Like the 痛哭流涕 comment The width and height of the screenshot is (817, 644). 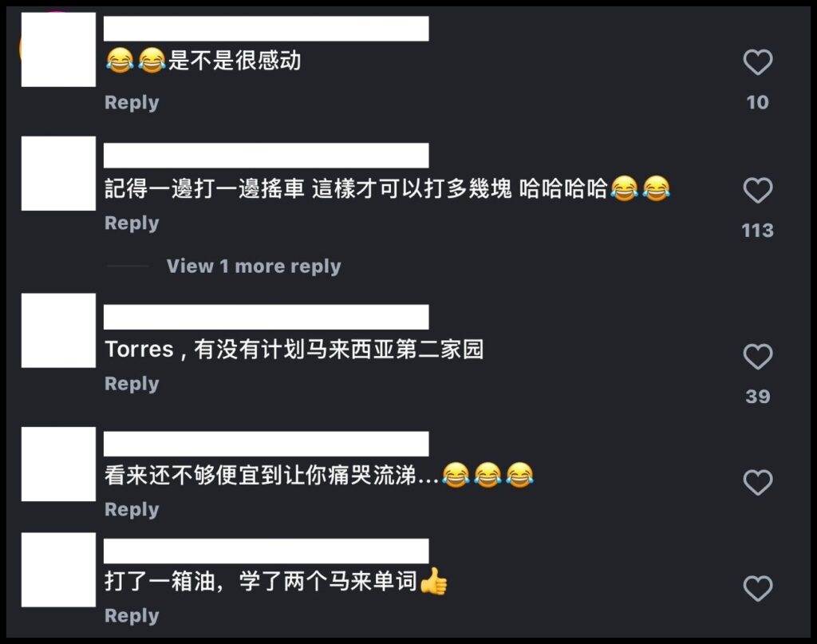758,483
